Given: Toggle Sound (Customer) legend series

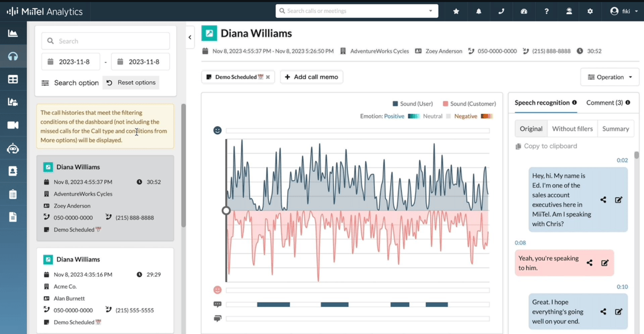Looking at the screenshot, I should (x=469, y=104).
